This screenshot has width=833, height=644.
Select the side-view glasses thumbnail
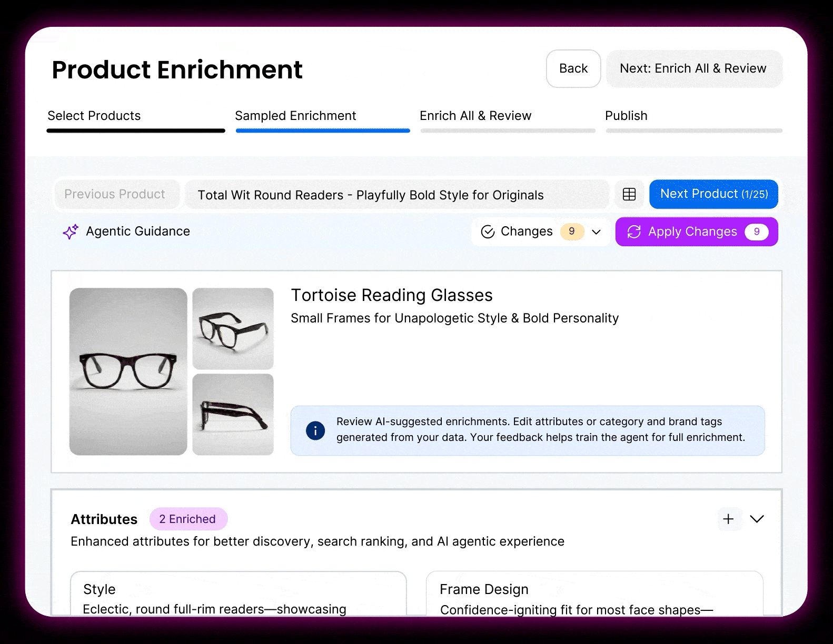coord(233,415)
